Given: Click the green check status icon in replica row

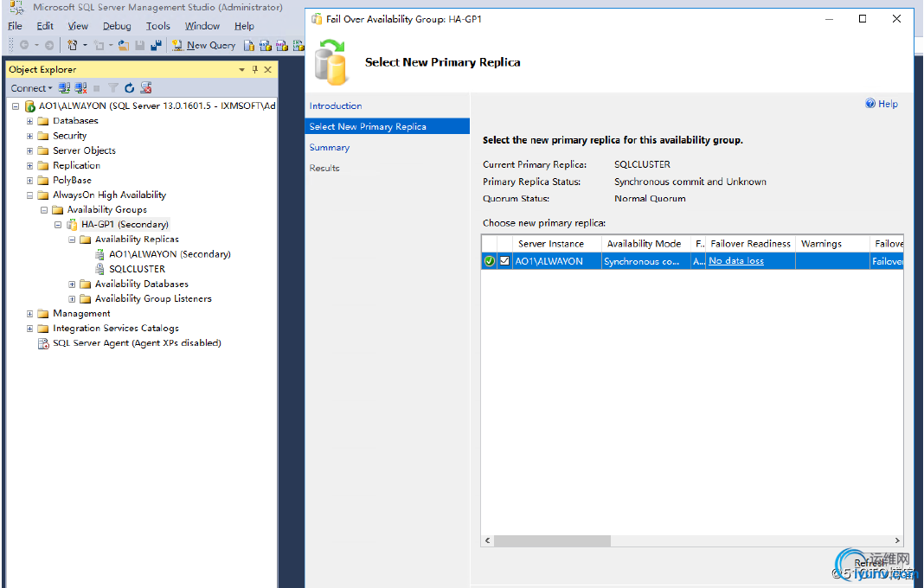Looking at the screenshot, I should pyautogui.click(x=489, y=261).
